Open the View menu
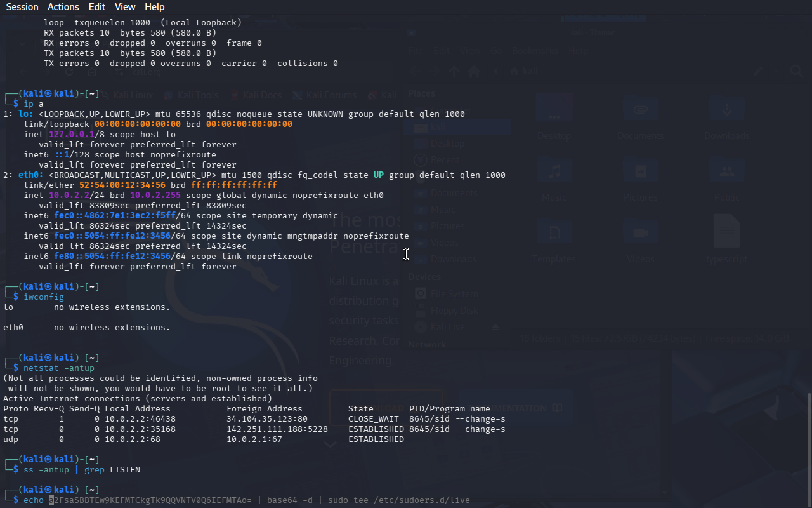Image resolution: width=812 pixels, height=508 pixels. coord(125,7)
